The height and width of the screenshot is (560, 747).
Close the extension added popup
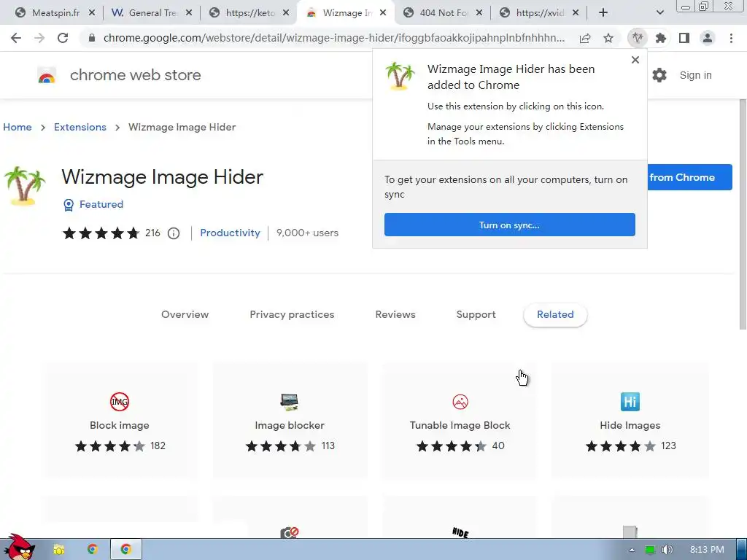635,60
